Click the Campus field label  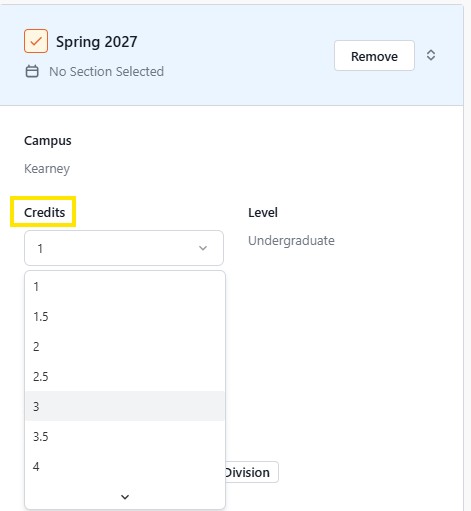coord(48,141)
